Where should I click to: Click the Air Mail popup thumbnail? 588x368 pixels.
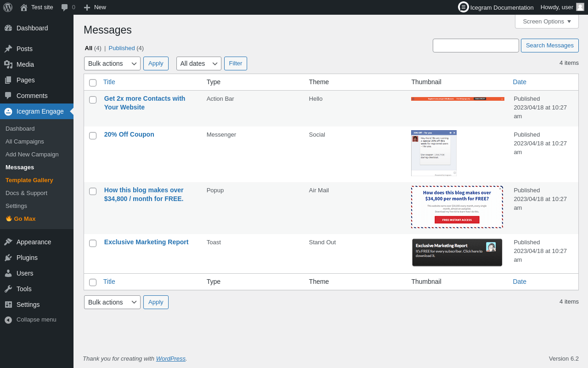tap(457, 207)
